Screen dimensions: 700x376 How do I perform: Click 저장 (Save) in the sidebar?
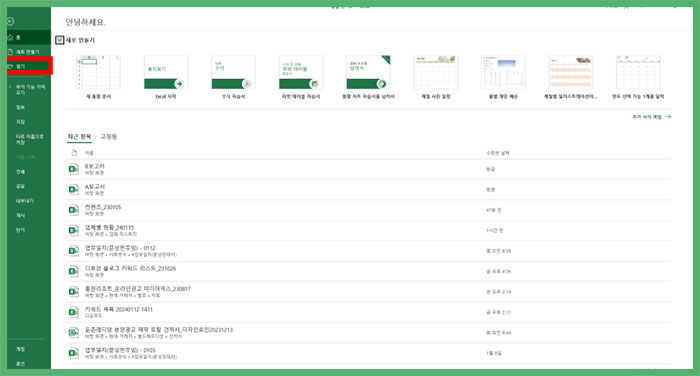[21, 121]
